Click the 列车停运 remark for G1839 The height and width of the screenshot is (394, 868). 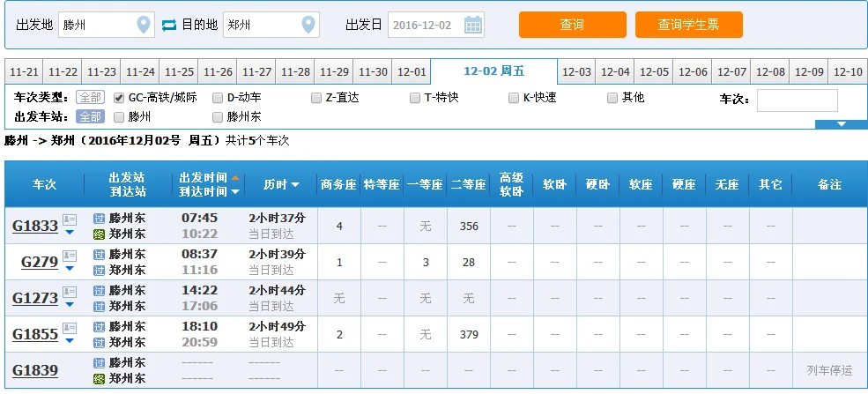[829, 371]
